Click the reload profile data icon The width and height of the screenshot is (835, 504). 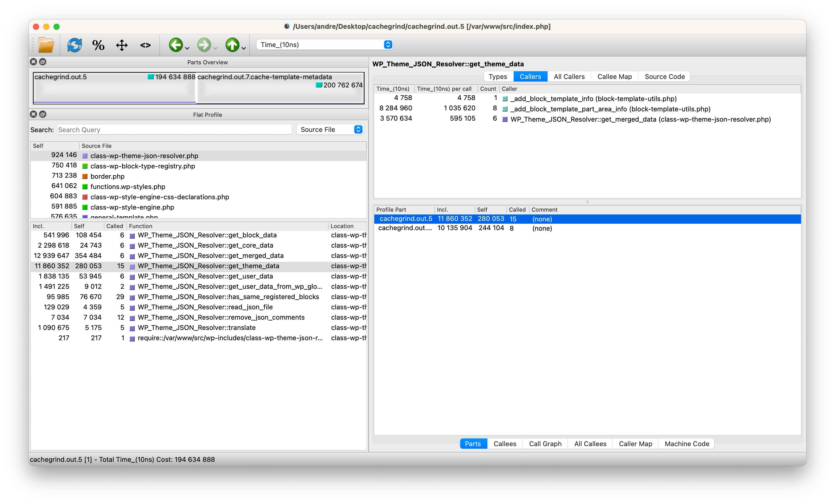tap(75, 45)
